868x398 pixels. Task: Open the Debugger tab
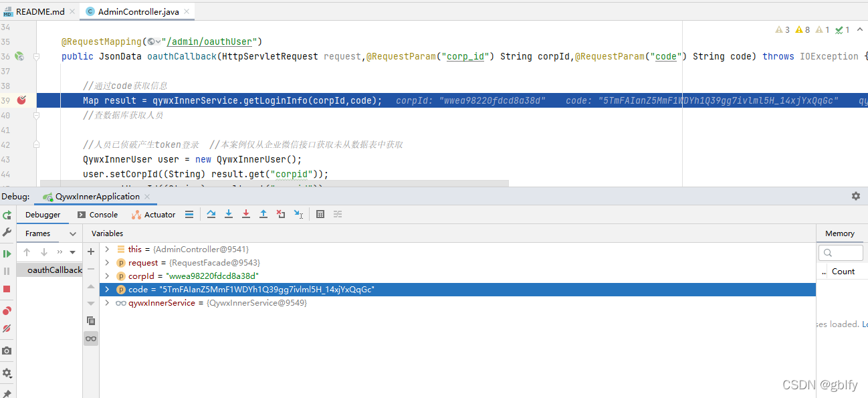43,215
